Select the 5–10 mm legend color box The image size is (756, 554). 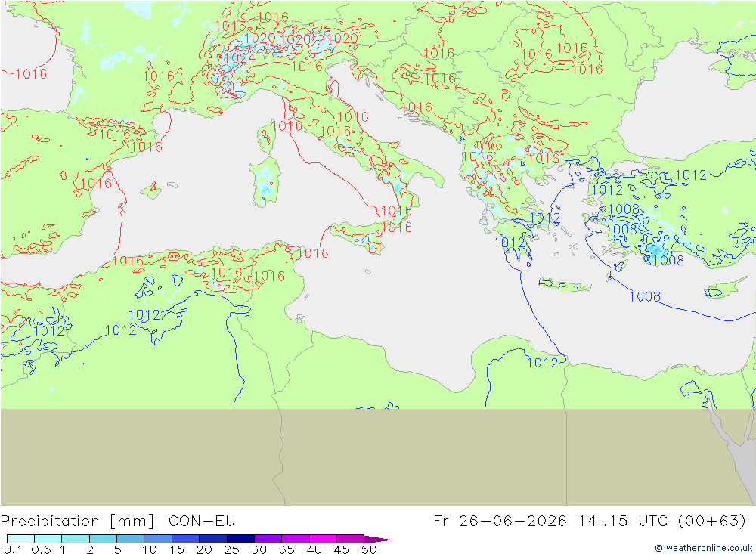[131, 539]
